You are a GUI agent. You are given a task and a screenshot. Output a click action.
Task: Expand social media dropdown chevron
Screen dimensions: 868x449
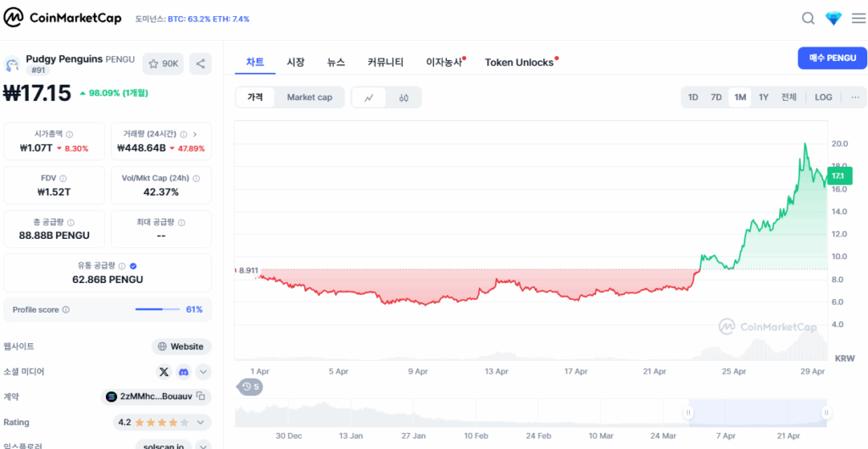pos(203,372)
